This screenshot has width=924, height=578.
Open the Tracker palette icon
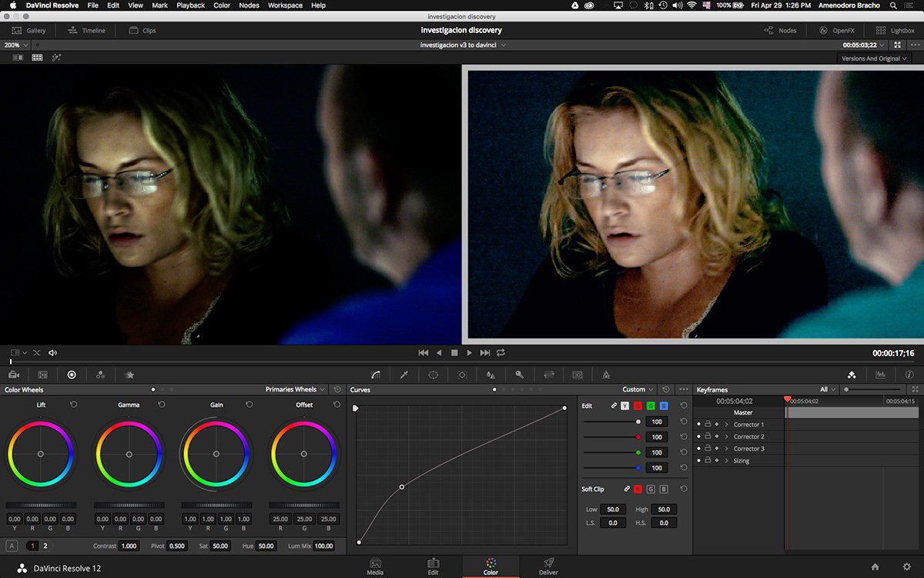462,375
